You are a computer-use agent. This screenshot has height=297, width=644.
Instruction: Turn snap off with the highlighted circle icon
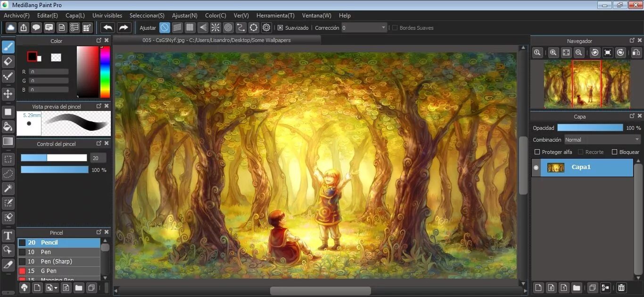[x=165, y=27]
